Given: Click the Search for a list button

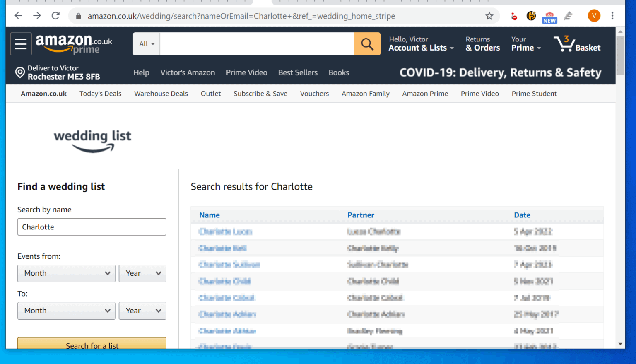Looking at the screenshot, I should tap(92, 343).
